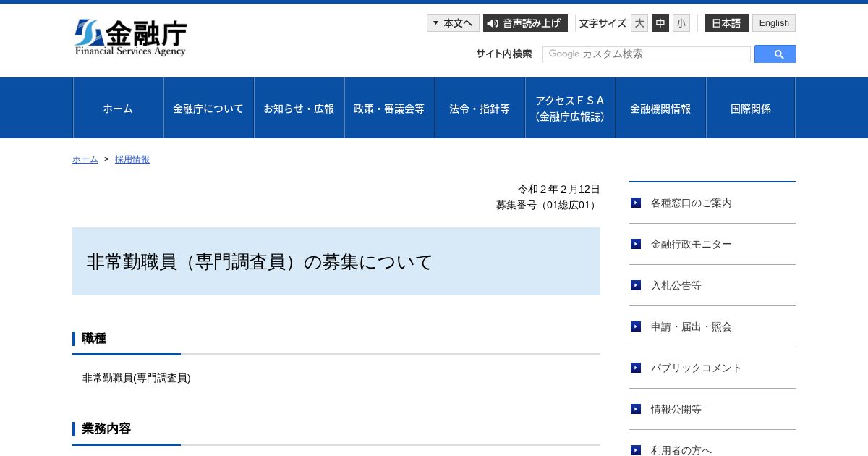868x456 pixels.
Task: Click the blue search magnifier button
Action: tap(775, 54)
